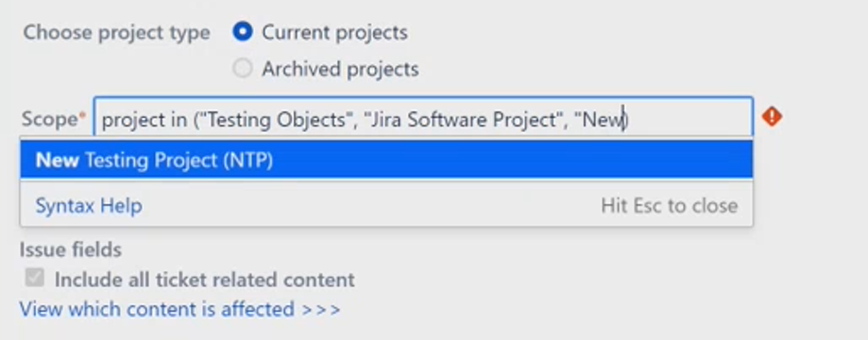Click the red error warning icon beside Scope
Image resolution: width=868 pixels, height=340 pixels.
772,117
